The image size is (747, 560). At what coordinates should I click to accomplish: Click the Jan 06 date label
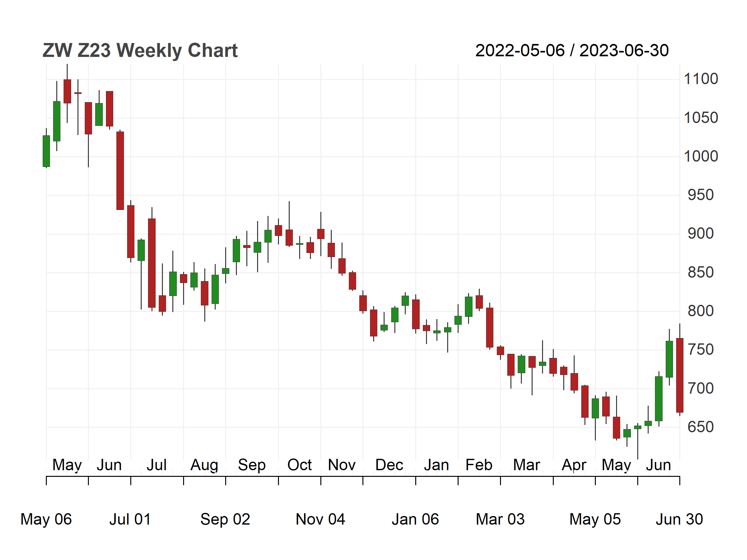tap(415, 519)
